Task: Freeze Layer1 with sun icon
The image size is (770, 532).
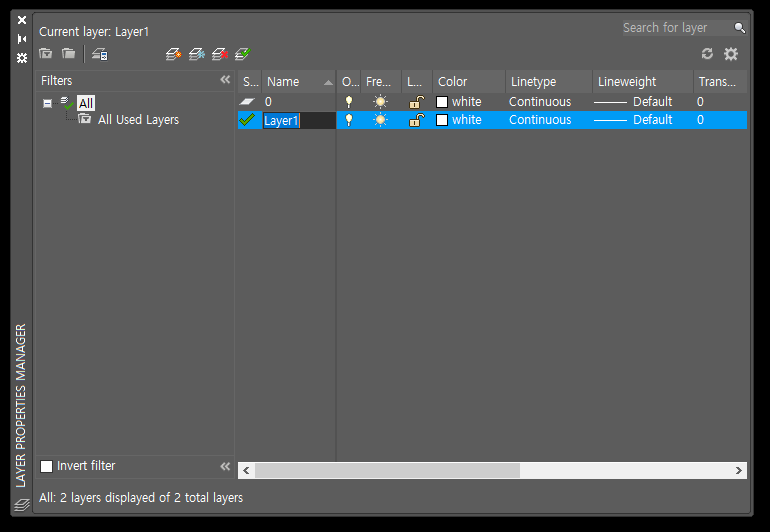Action: tap(380, 119)
